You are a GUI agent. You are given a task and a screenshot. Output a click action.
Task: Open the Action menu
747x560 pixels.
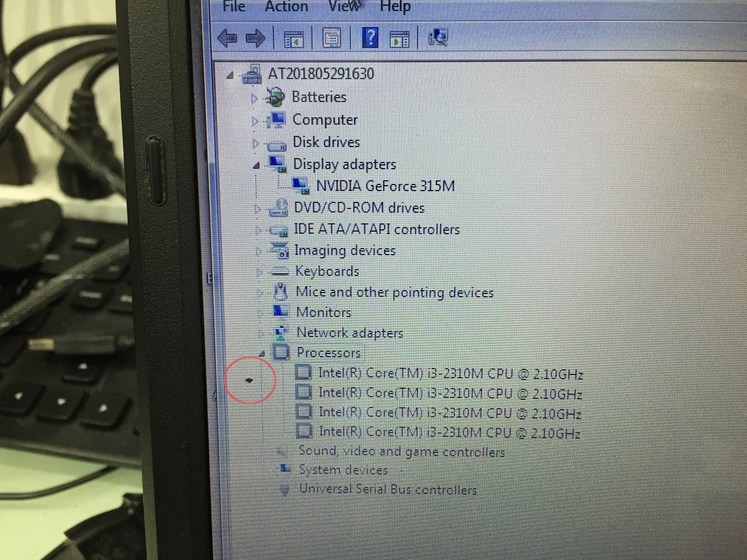(x=287, y=6)
